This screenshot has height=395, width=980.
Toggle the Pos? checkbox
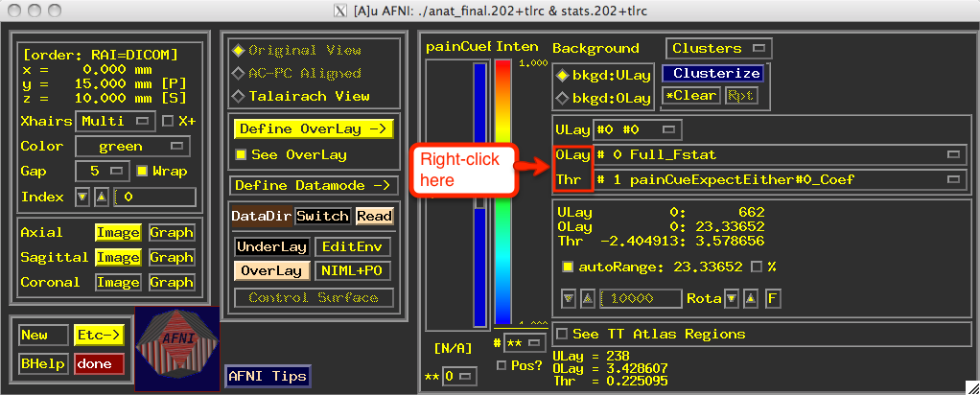click(520, 365)
